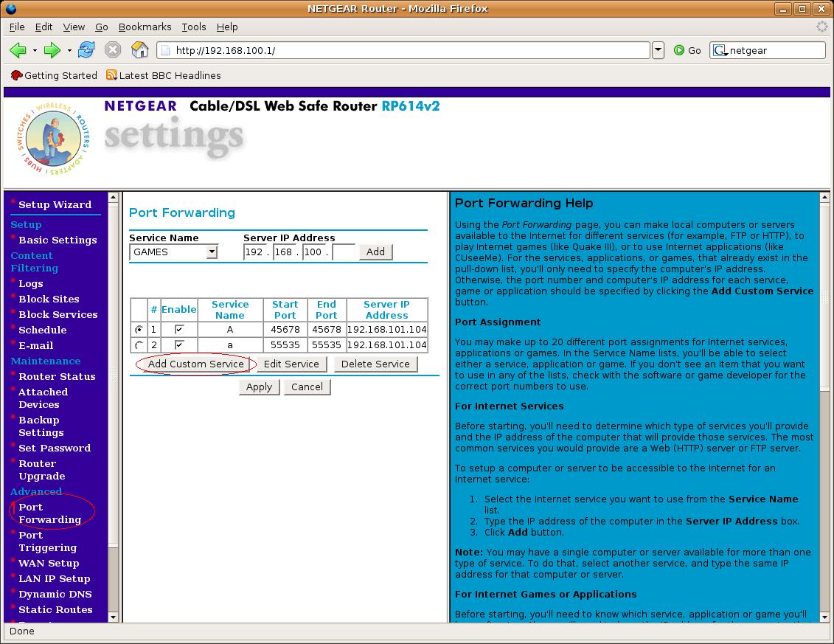Open the home page icon
Image resolution: width=834 pixels, height=644 pixels.
coord(140,50)
